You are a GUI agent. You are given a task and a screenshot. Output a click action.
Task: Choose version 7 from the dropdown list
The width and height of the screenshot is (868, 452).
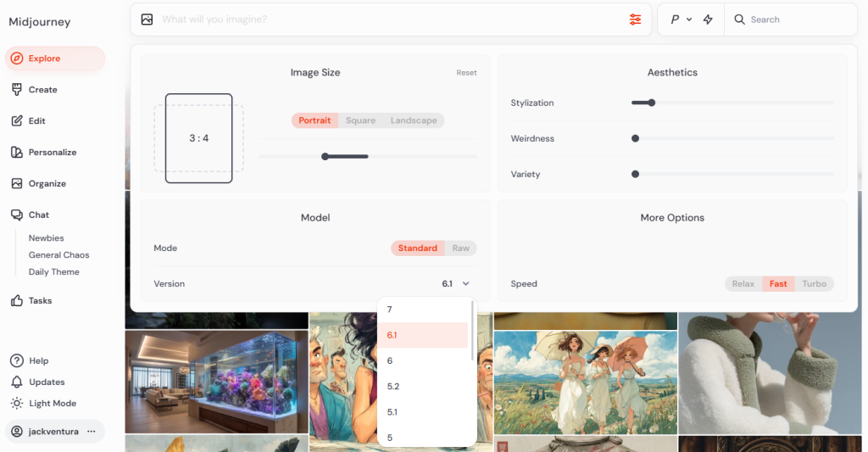(x=390, y=310)
